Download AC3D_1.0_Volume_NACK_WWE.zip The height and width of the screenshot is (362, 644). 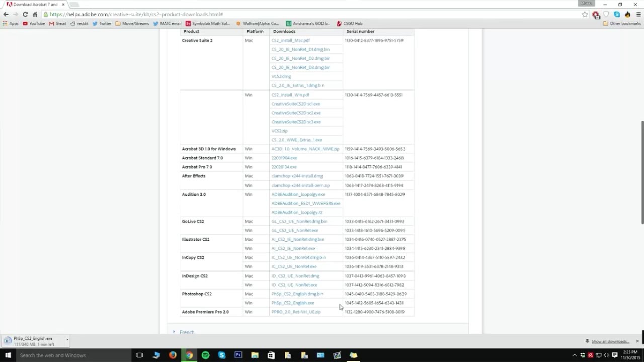pyautogui.click(x=305, y=149)
